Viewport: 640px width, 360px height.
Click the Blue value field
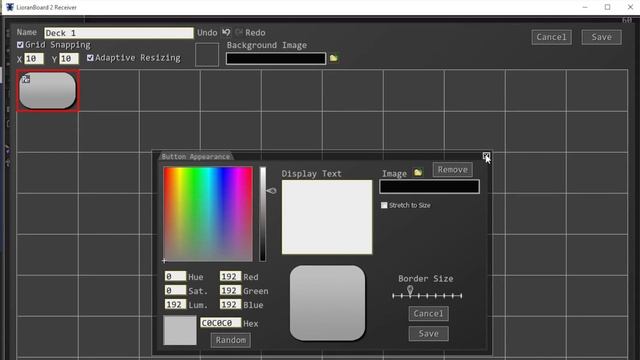coord(230,304)
